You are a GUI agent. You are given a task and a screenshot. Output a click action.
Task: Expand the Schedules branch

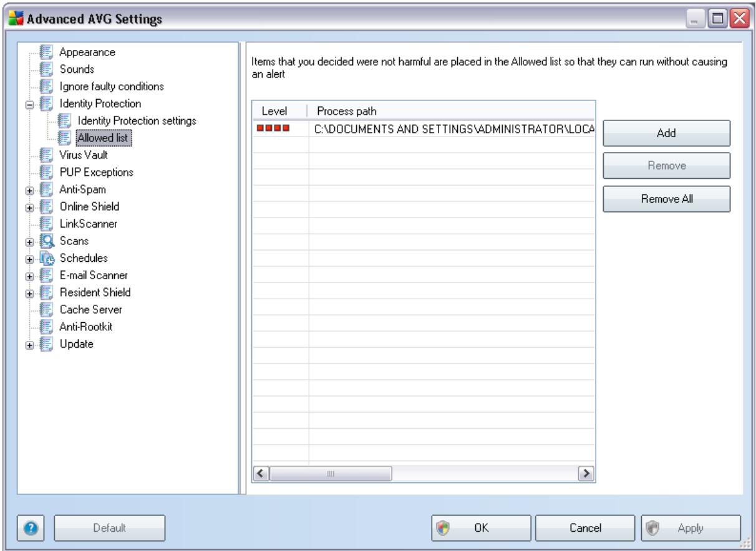point(29,258)
